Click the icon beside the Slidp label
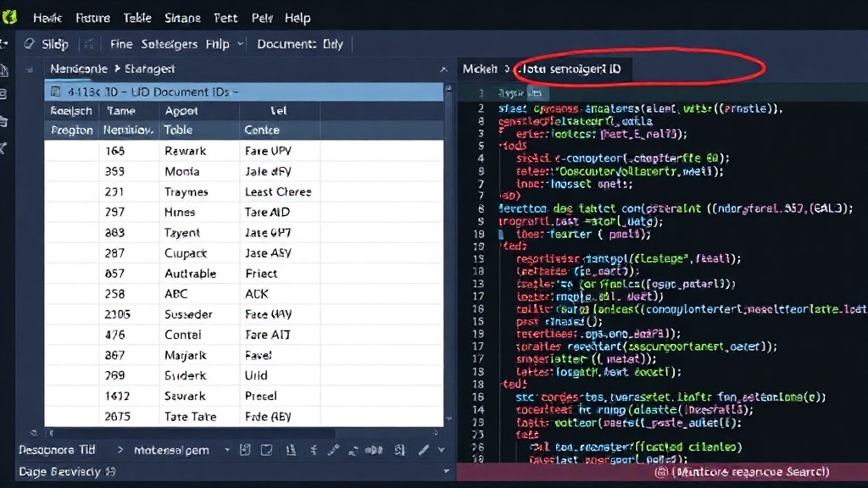 click(30, 44)
